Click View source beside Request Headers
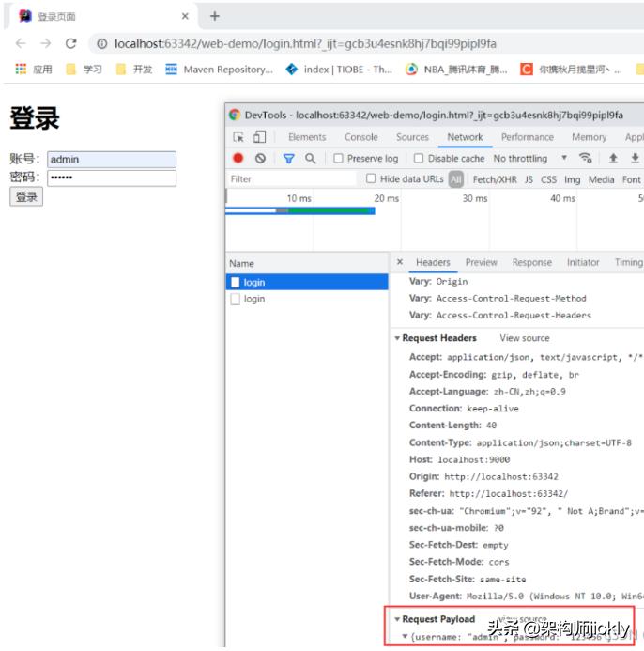The width and height of the screenshot is (644, 651). (525, 338)
